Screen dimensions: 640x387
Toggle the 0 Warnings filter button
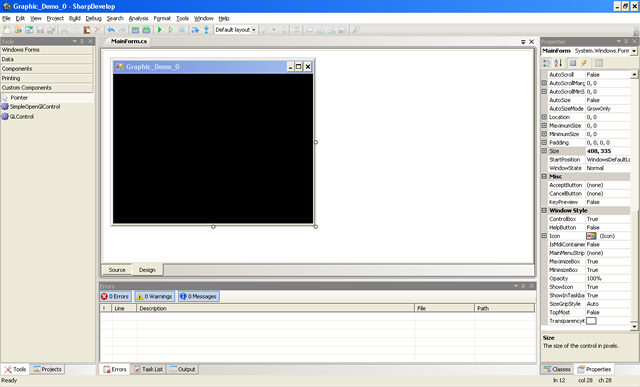pos(154,296)
